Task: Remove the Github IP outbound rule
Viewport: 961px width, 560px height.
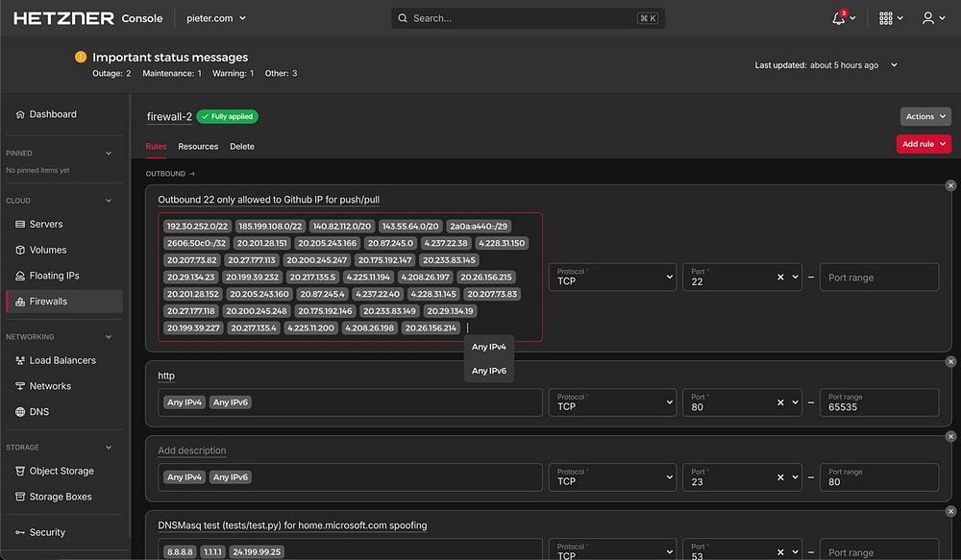Action: click(x=950, y=185)
